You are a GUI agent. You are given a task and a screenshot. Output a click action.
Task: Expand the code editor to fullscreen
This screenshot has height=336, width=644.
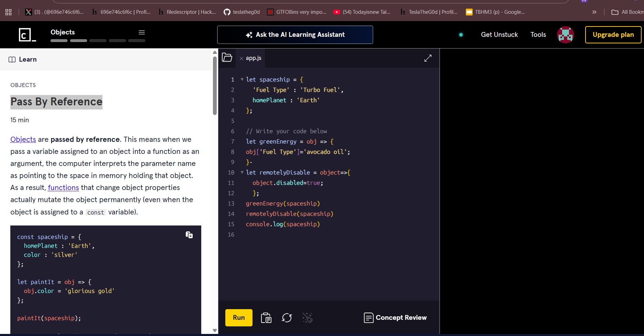pos(428,58)
